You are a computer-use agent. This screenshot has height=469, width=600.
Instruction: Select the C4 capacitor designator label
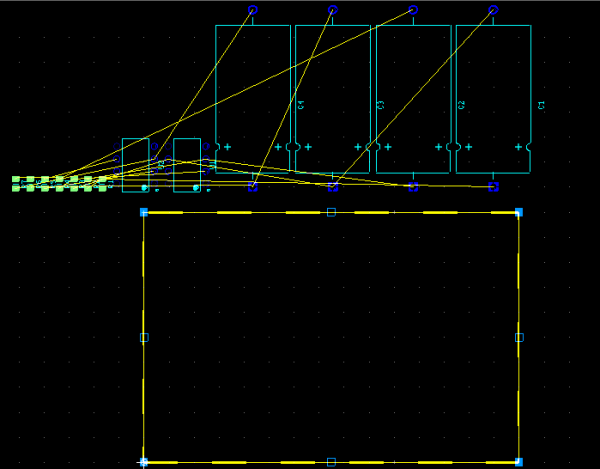300,104
